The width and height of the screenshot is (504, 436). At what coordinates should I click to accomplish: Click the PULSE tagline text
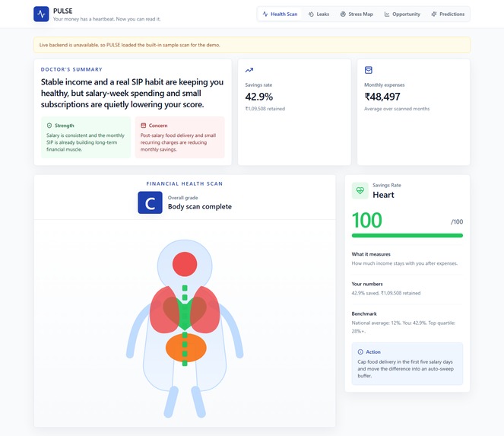tap(106, 19)
